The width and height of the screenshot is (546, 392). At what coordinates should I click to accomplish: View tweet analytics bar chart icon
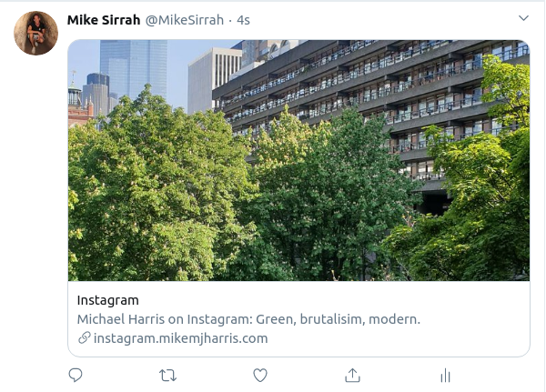click(x=445, y=376)
